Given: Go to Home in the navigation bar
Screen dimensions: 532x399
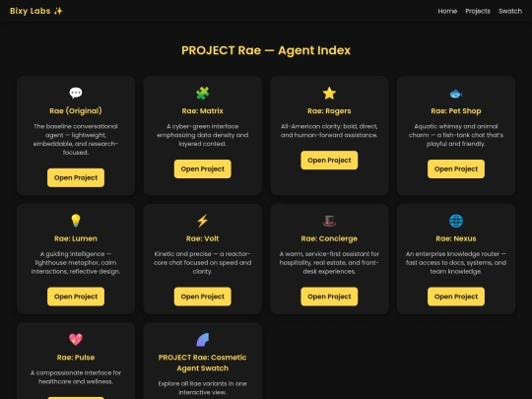Looking at the screenshot, I should [447, 11].
